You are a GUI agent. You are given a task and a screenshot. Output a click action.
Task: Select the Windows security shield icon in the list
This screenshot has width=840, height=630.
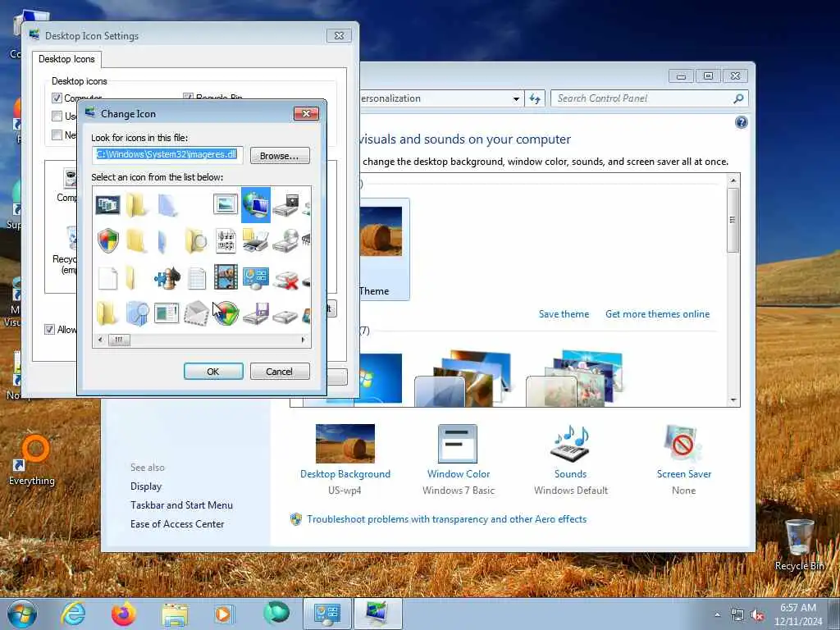[x=107, y=240]
